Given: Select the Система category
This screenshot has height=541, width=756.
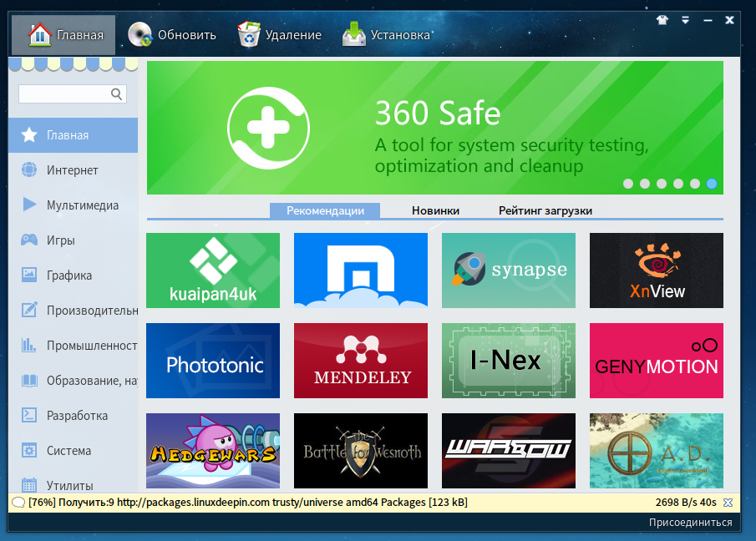Looking at the screenshot, I should tap(73, 451).
